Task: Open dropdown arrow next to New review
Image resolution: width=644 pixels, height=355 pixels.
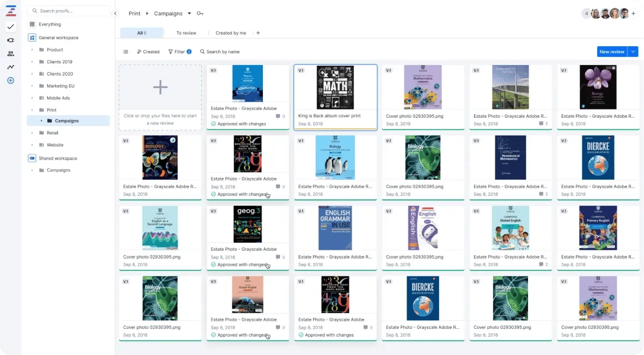Action: 633,51
